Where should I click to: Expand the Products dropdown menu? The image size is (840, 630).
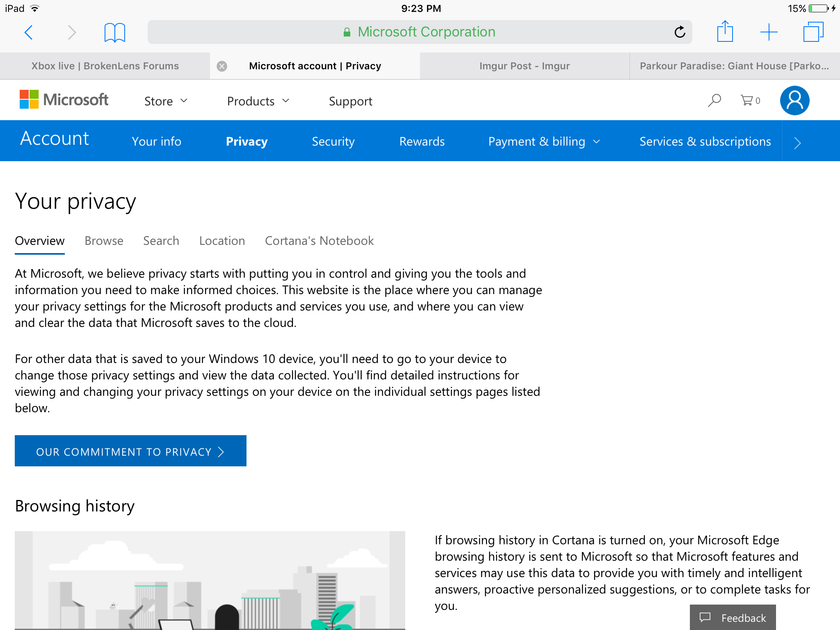(x=258, y=101)
